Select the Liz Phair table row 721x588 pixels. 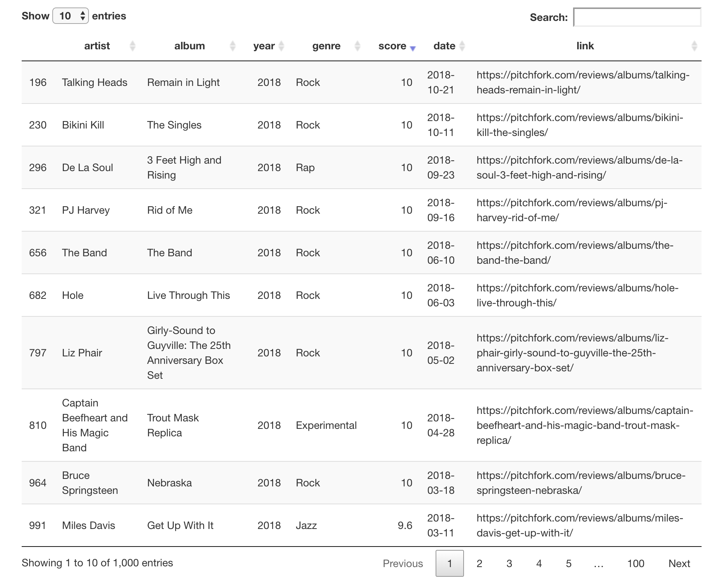[x=82, y=353]
